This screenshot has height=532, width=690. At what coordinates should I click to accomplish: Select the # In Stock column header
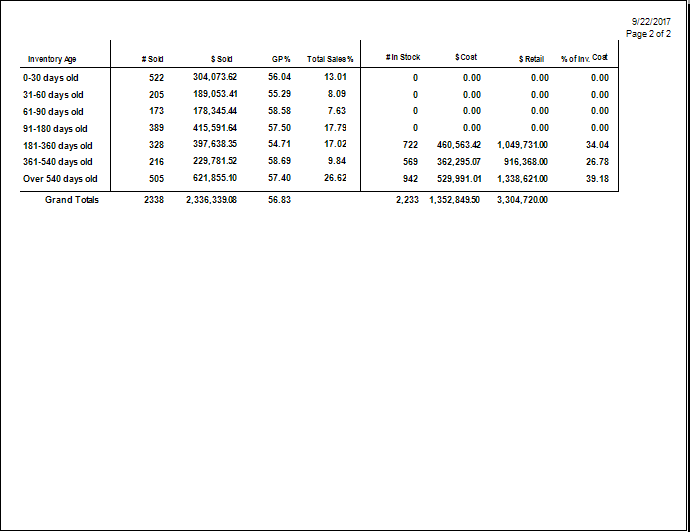point(403,58)
